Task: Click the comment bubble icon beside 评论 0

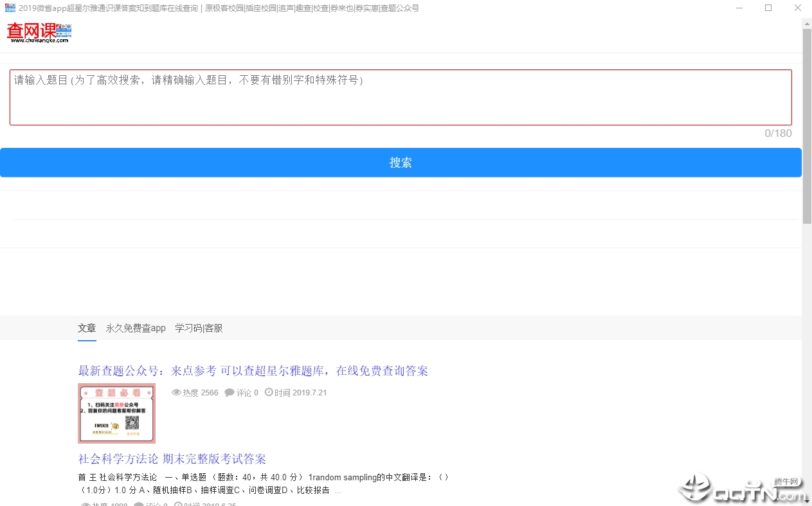Action: (230, 392)
